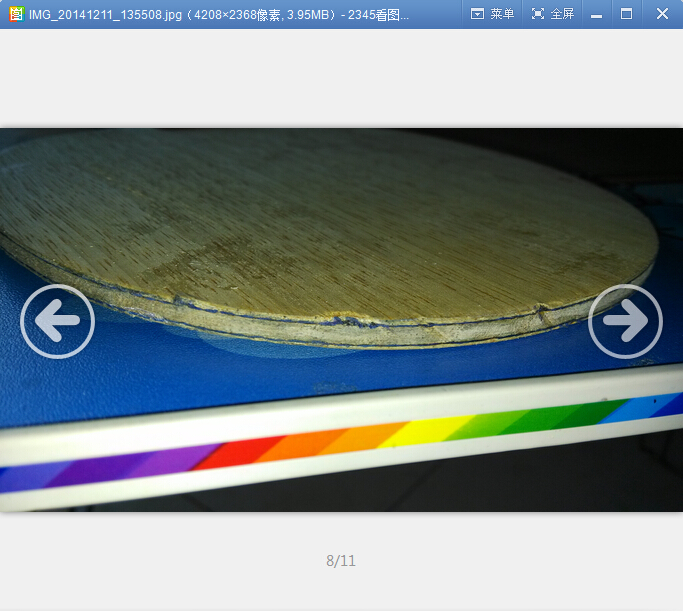Open the 菜单 menu

502,14
